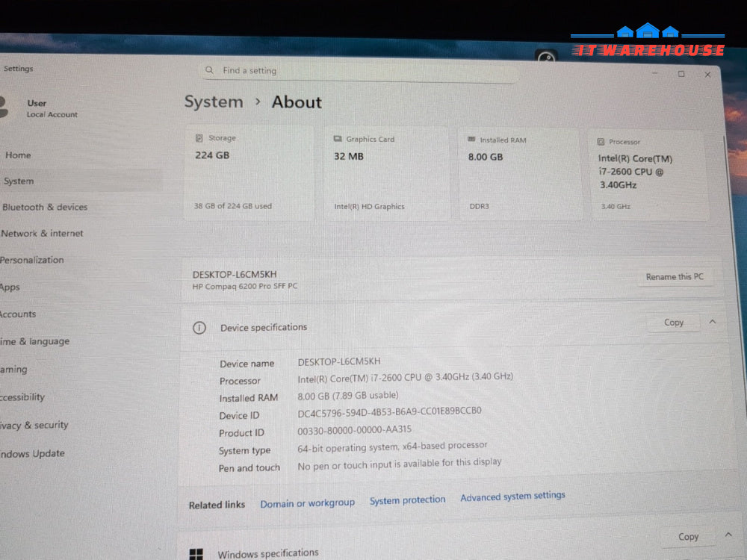Open System protection link
747x560 pixels.
[x=408, y=500]
